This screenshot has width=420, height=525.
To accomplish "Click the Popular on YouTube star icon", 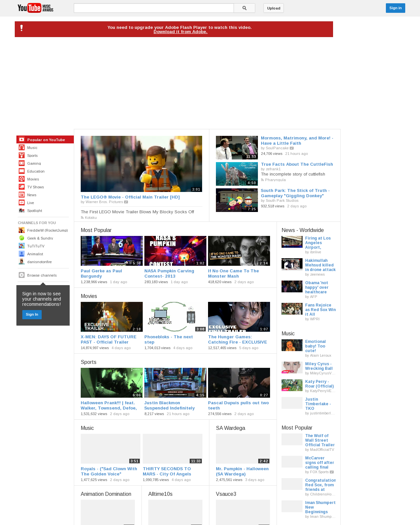I will (22, 139).
